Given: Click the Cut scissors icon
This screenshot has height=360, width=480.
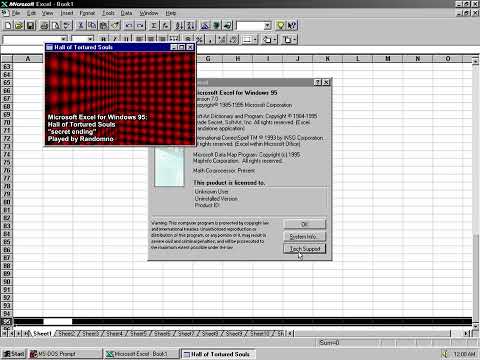Looking at the screenshot, I should coord(81,25).
